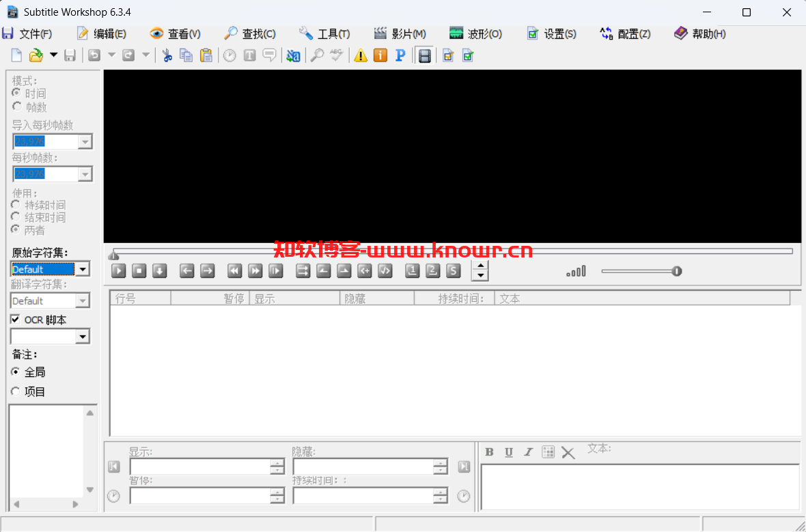Click the gray T text icon
The width and height of the screenshot is (806, 532).
tap(250, 55)
